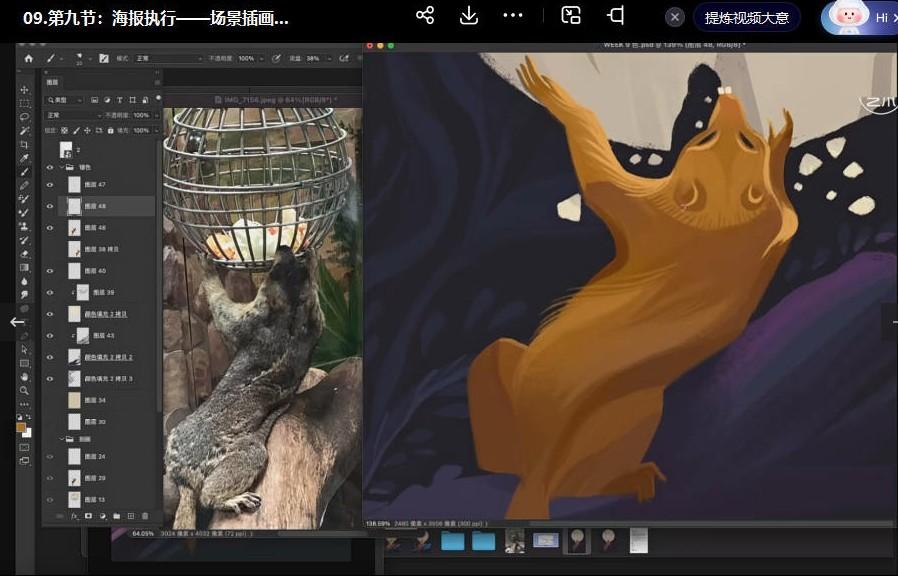The image size is (898, 576).
Task: Click the Home icon in options bar
Action: point(28,59)
